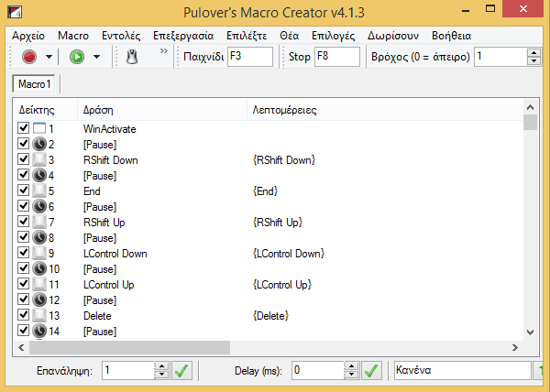
Task: Decrease the Delay (ms) spinner
Action: pos(351,375)
